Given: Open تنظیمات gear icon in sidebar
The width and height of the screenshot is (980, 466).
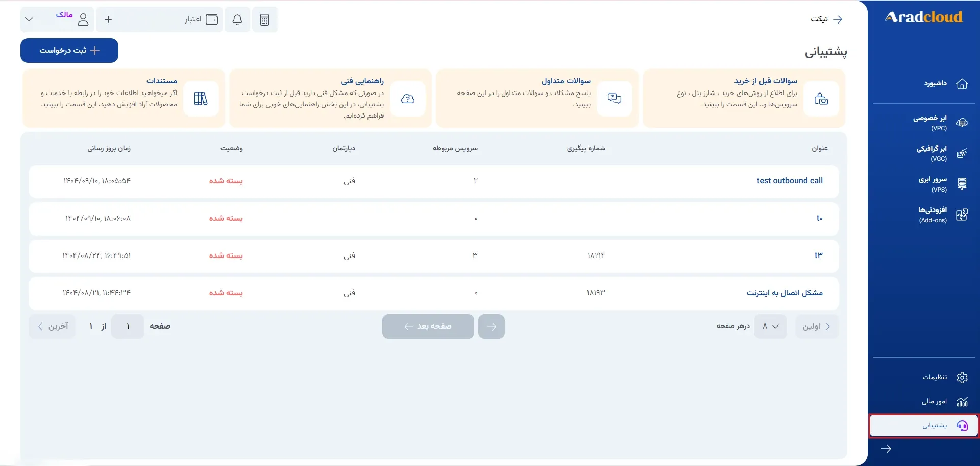Looking at the screenshot, I should pyautogui.click(x=962, y=378).
